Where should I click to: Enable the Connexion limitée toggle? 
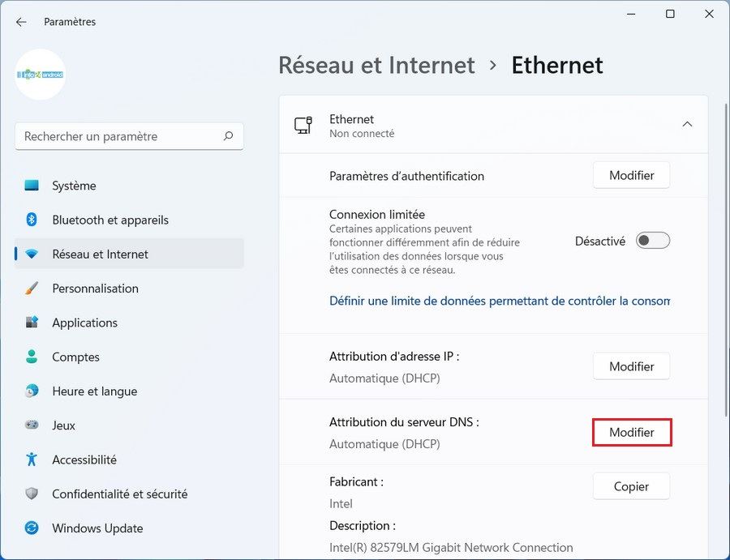click(x=653, y=240)
